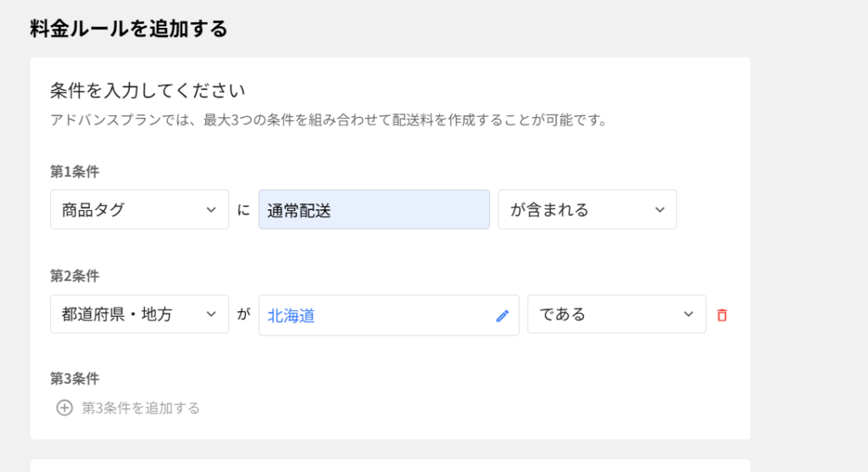Click the blue pencil edit icon beside 北海道
The image size is (868, 472).
(502, 315)
